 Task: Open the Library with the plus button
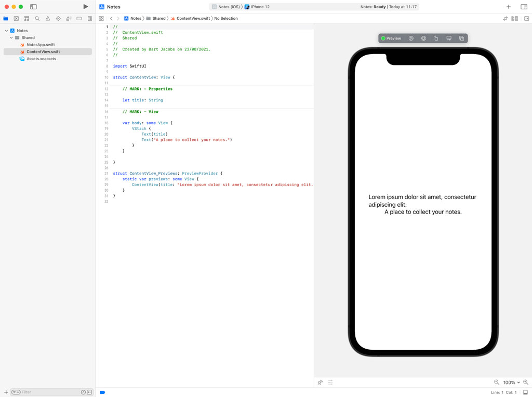(508, 7)
